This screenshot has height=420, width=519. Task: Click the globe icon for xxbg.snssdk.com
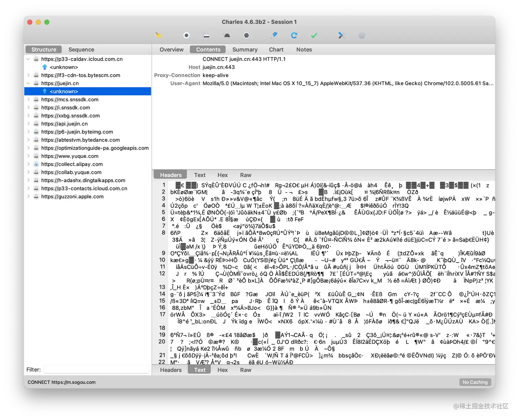pos(36,116)
